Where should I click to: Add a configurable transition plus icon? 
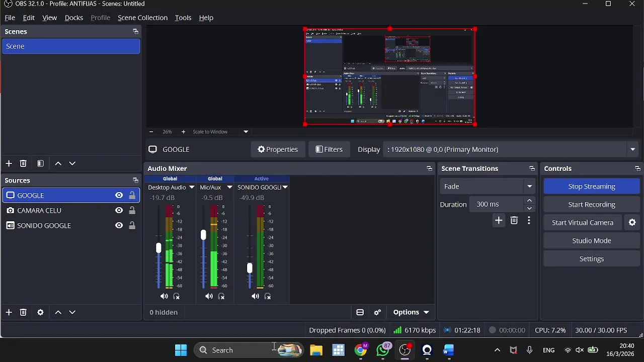499,221
